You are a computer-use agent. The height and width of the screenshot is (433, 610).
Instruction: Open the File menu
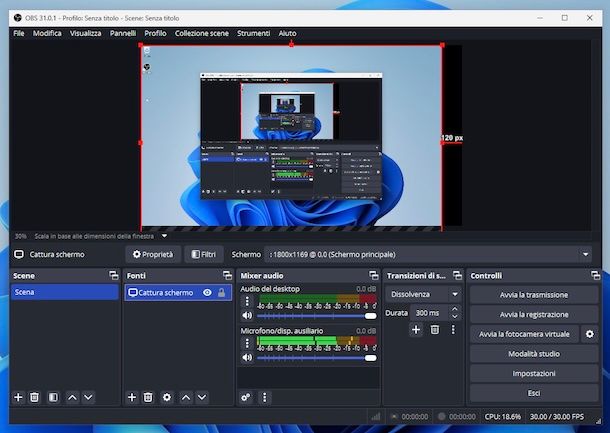point(19,33)
